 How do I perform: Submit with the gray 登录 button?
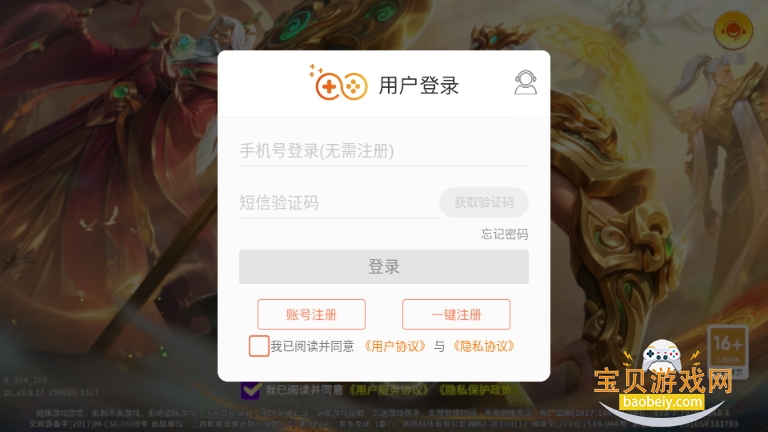tap(384, 267)
